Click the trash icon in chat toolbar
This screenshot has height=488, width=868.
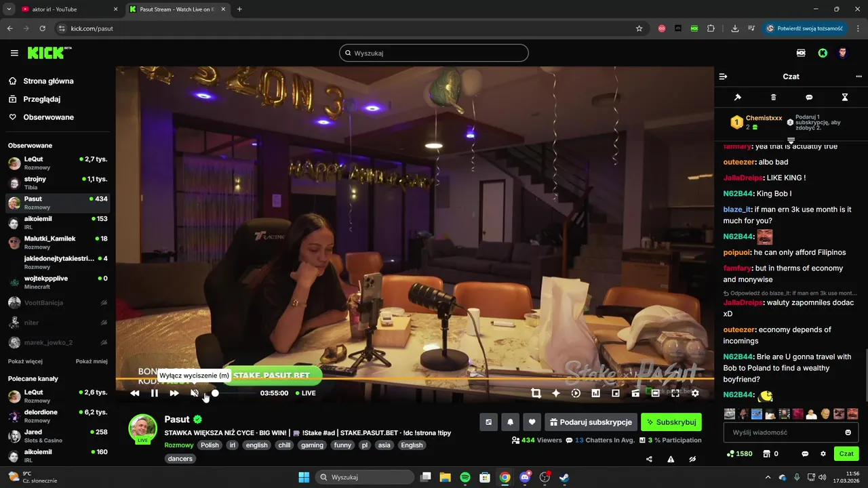coord(774,98)
